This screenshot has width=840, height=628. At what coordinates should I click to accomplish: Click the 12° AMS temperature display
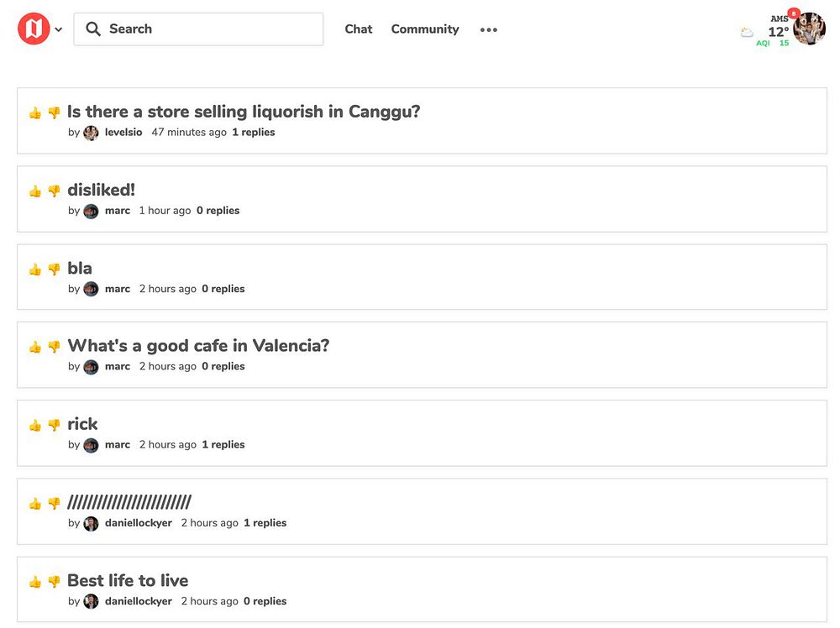point(779,30)
